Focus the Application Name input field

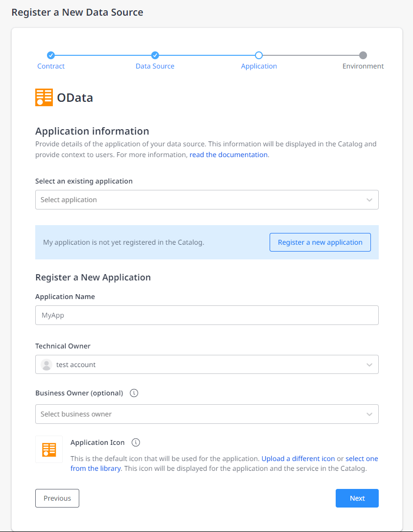point(206,315)
